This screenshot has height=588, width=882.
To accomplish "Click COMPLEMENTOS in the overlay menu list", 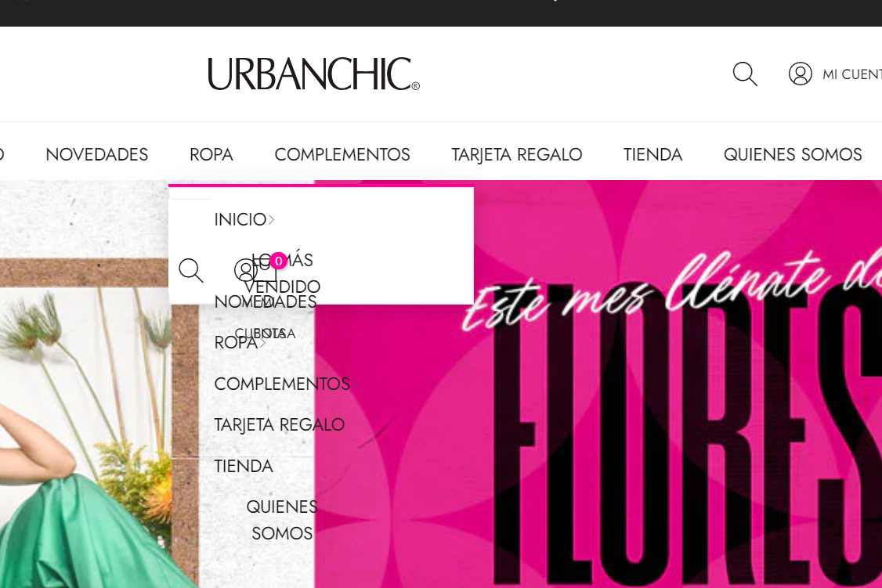I will (282, 384).
